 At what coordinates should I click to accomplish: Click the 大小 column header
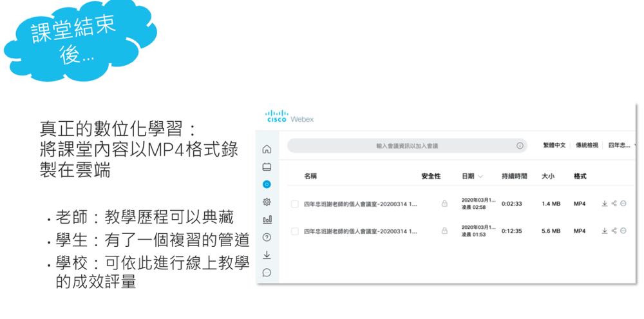click(547, 177)
